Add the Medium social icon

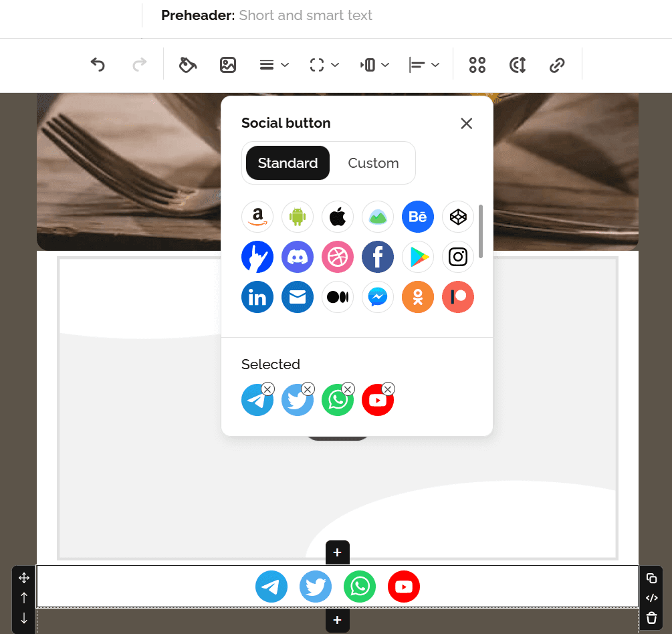tap(338, 297)
